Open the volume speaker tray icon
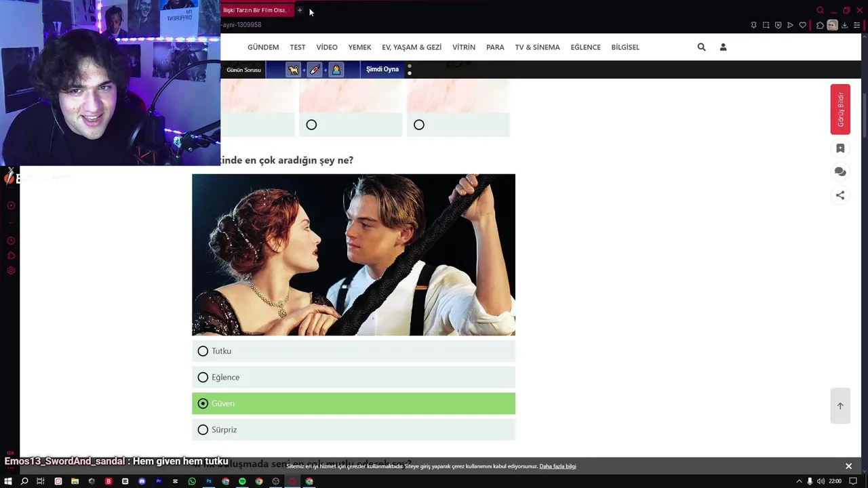 [x=821, y=481]
